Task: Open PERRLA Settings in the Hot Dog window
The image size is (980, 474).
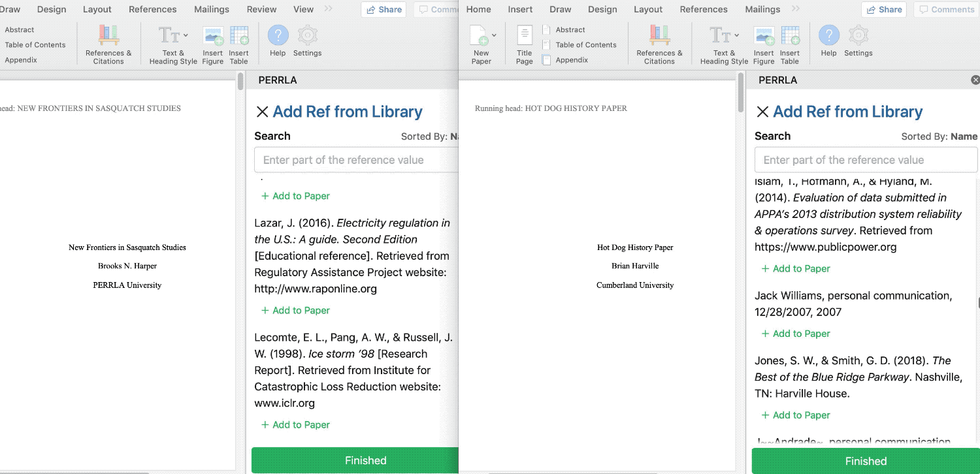Action: click(858, 41)
